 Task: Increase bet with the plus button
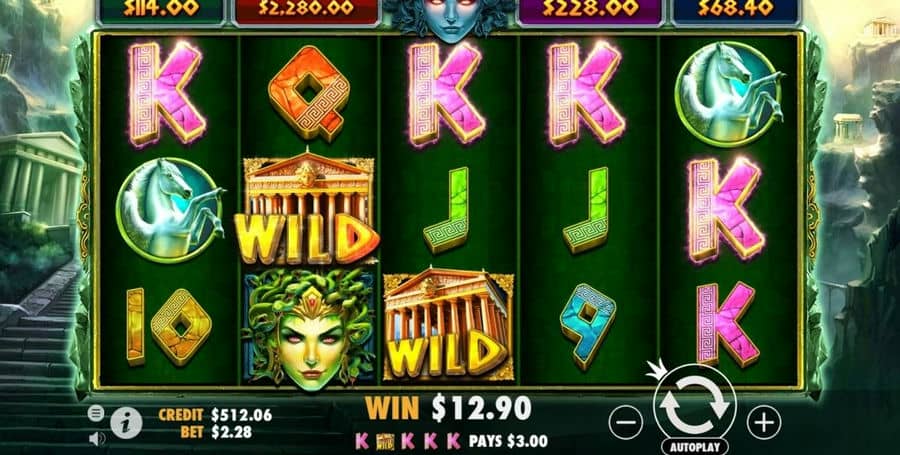click(764, 422)
